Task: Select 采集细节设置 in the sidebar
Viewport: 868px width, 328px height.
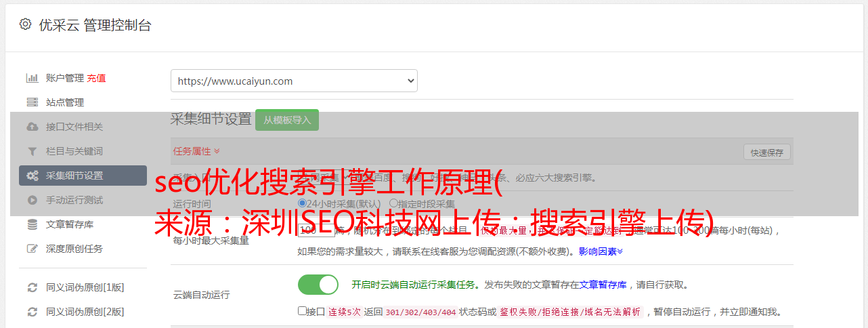Action: pos(83,176)
